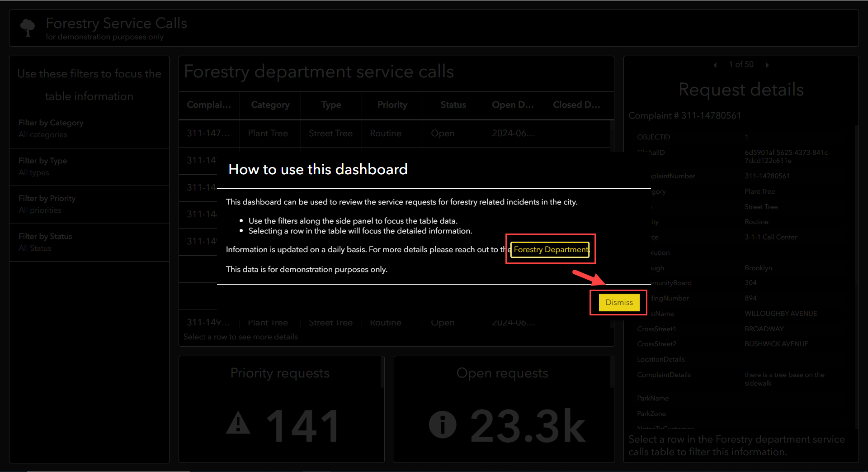Click the ComplaintDetails field label
The width and height of the screenshot is (868, 472).
pyautogui.click(x=664, y=375)
